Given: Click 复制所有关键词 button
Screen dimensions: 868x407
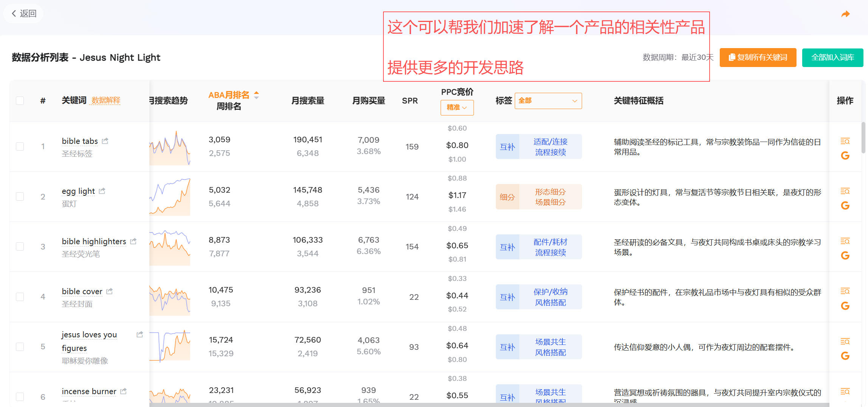Looking at the screenshot, I should pos(758,58).
